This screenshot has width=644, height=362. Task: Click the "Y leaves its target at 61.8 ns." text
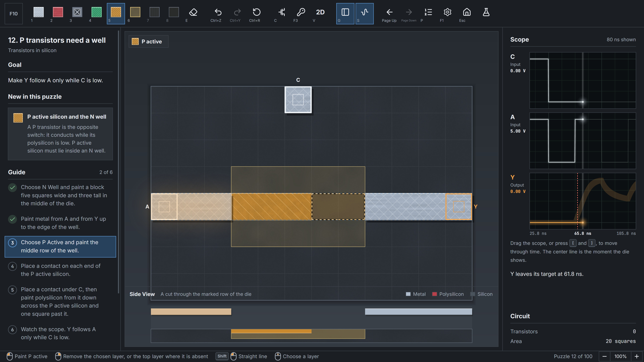coord(547,274)
